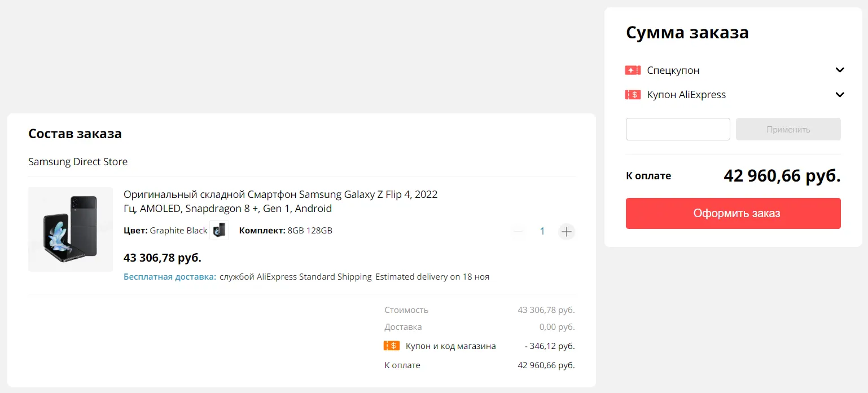Image resolution: width=868 pixels, height=393 pixels.
Task: Click the quantity number field
Action: [x=542, y=231]
